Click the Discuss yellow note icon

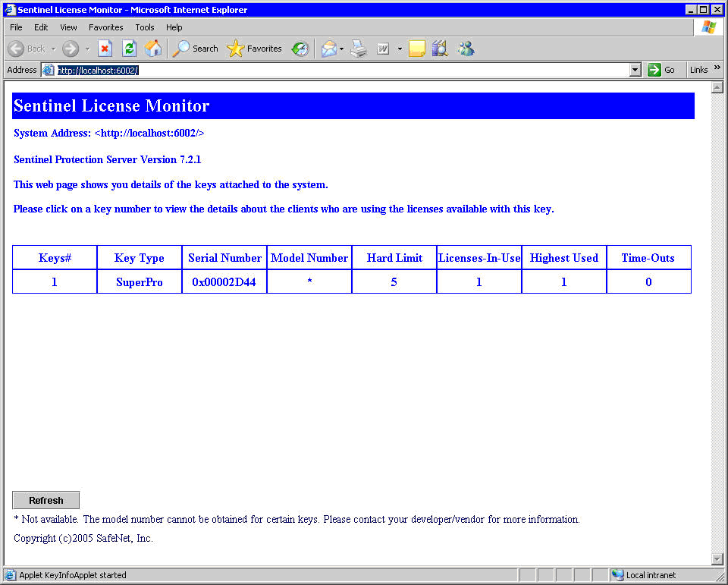click(416, 49)
